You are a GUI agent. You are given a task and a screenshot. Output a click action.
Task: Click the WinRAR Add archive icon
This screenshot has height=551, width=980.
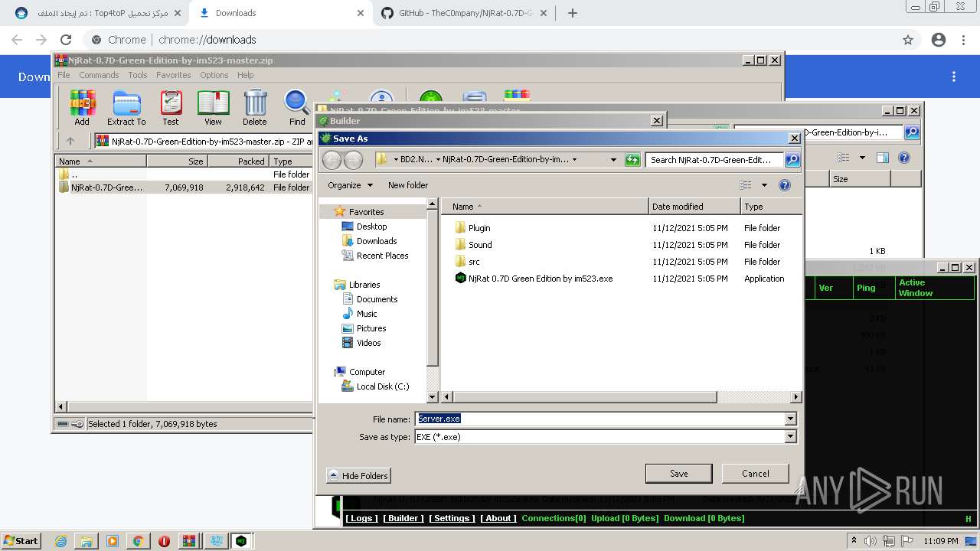(x=82, y=107)
